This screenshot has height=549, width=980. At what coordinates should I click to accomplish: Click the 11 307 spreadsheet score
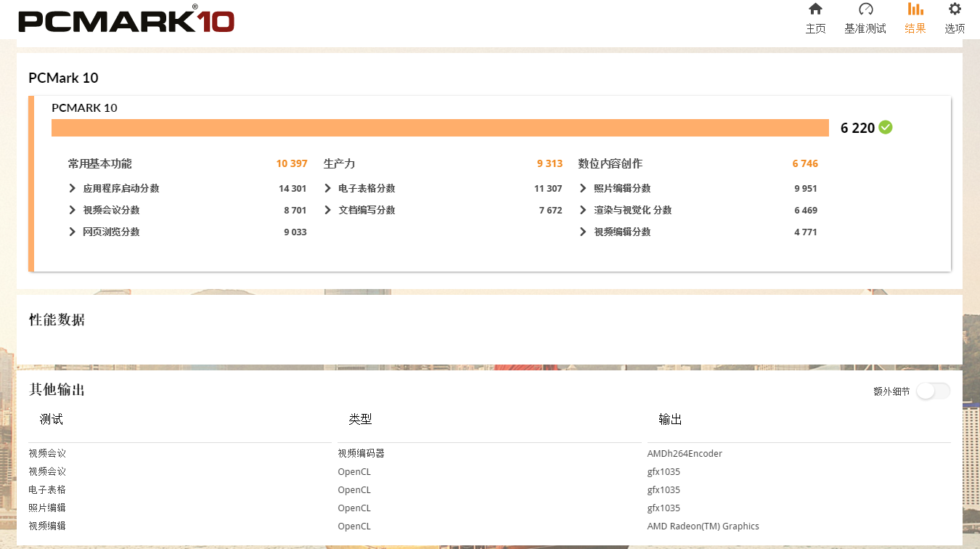point(548,188)
